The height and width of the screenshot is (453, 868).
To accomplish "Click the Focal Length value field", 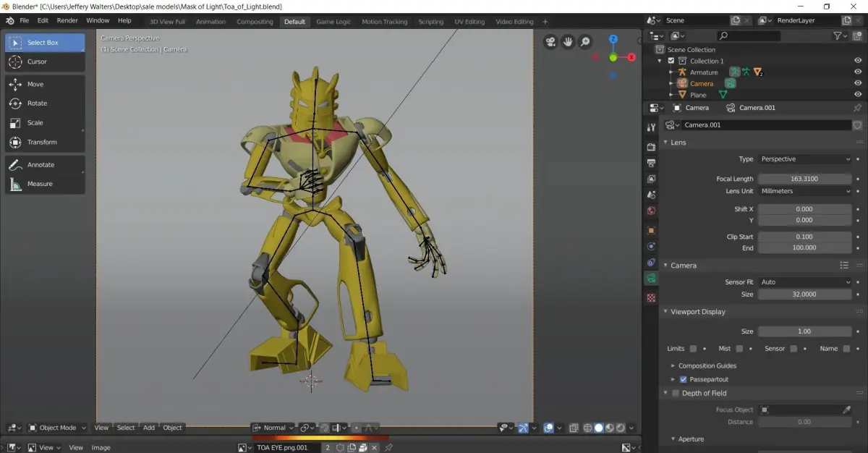I will (x=804, y=179).
